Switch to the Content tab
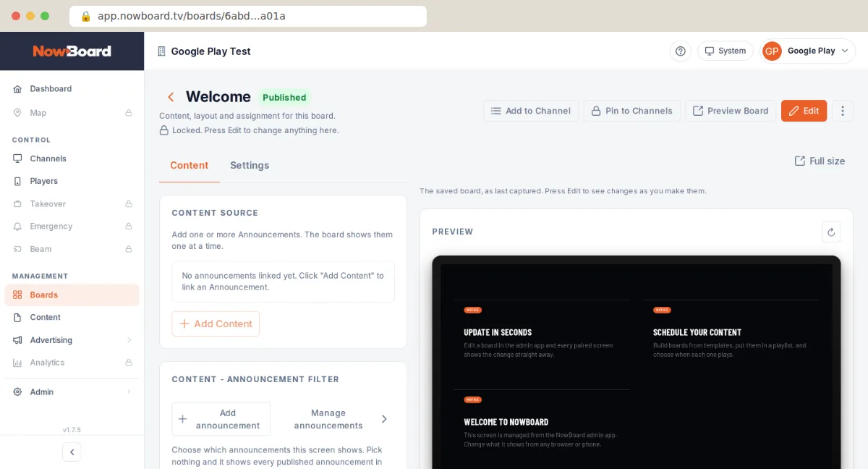868x469 pixels. tap(190, 165)
